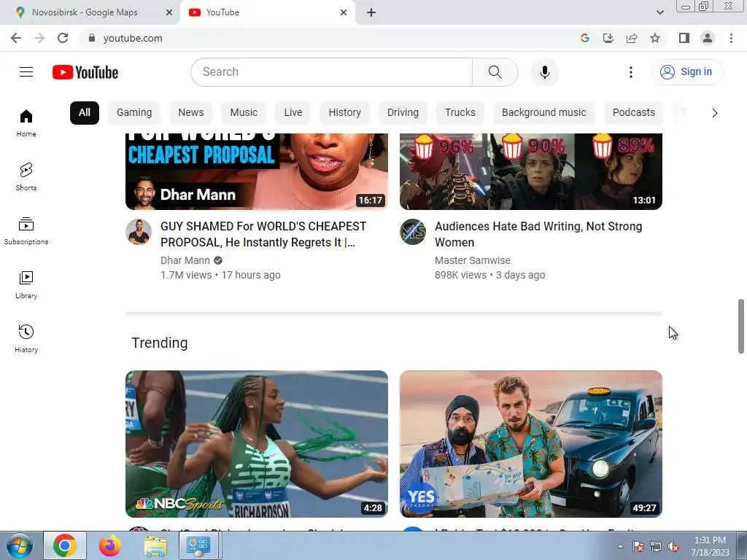
Task: Select the History filter chip
Action: pyautogui.click(x=345, y=113)
